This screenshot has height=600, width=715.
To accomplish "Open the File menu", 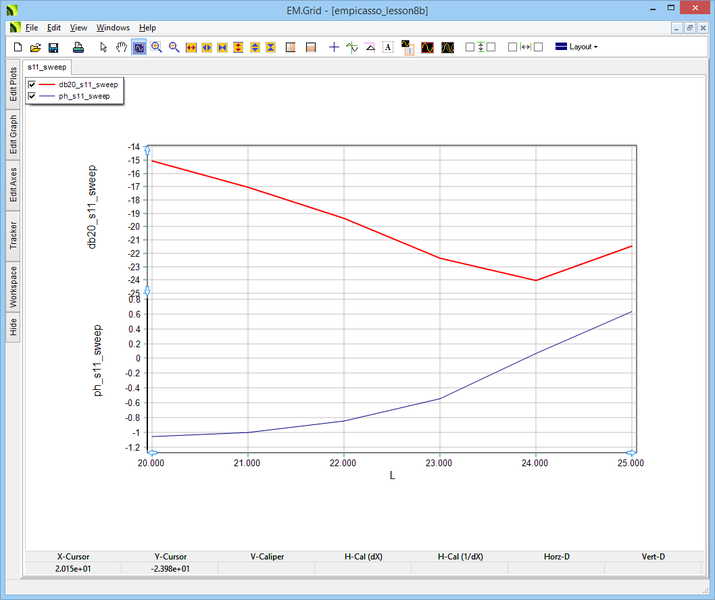I will click(32, 28).
